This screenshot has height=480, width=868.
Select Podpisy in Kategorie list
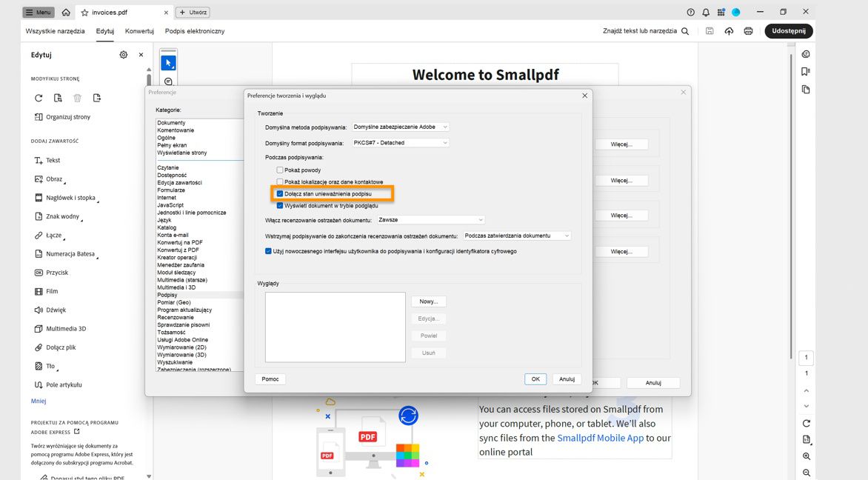(167, 295)
